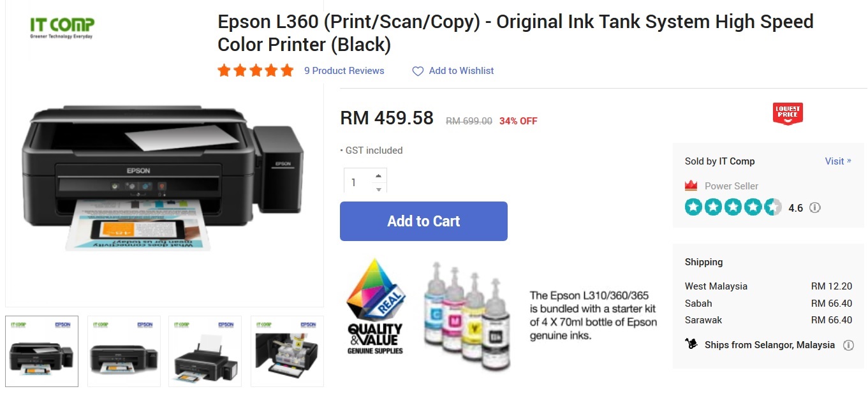The height and width of the screenshot is (396, 868).
Task: Click the quantity input field
Action: (357, 182)
